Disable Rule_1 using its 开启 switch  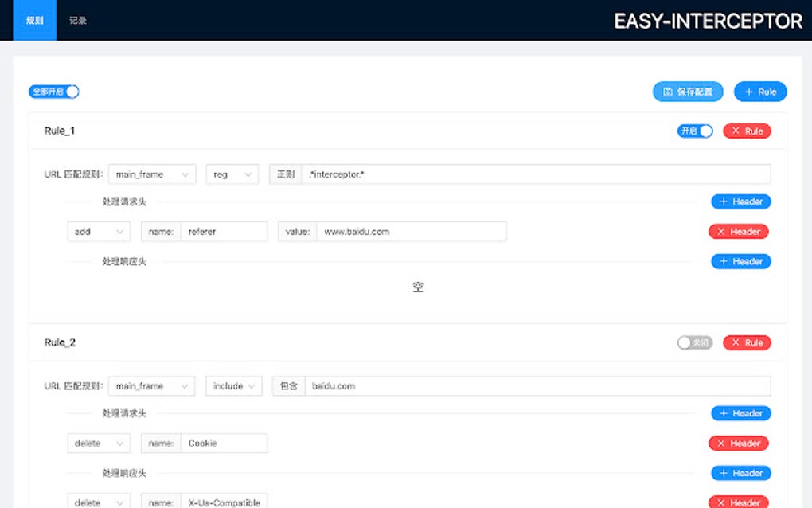point(693,131)
